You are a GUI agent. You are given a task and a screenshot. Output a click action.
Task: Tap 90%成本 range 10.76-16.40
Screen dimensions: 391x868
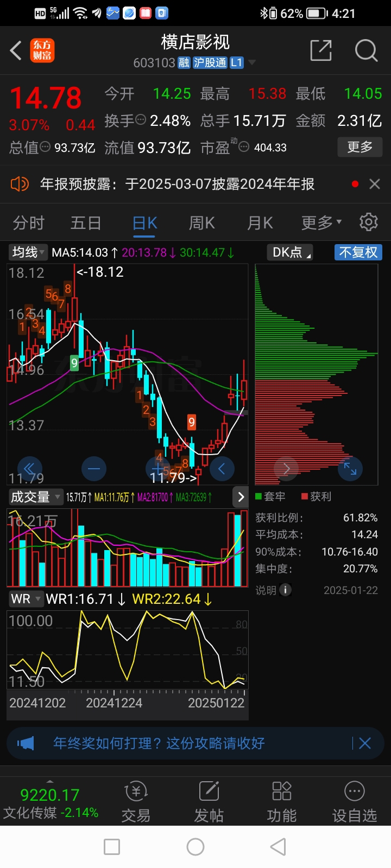[349, 552]
